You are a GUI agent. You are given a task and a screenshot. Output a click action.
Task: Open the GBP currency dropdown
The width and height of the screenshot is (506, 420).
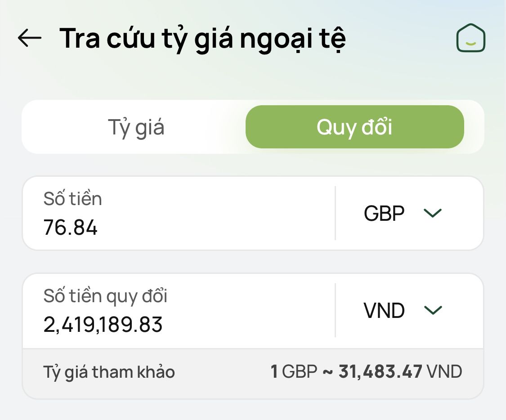tap(403, 213)
